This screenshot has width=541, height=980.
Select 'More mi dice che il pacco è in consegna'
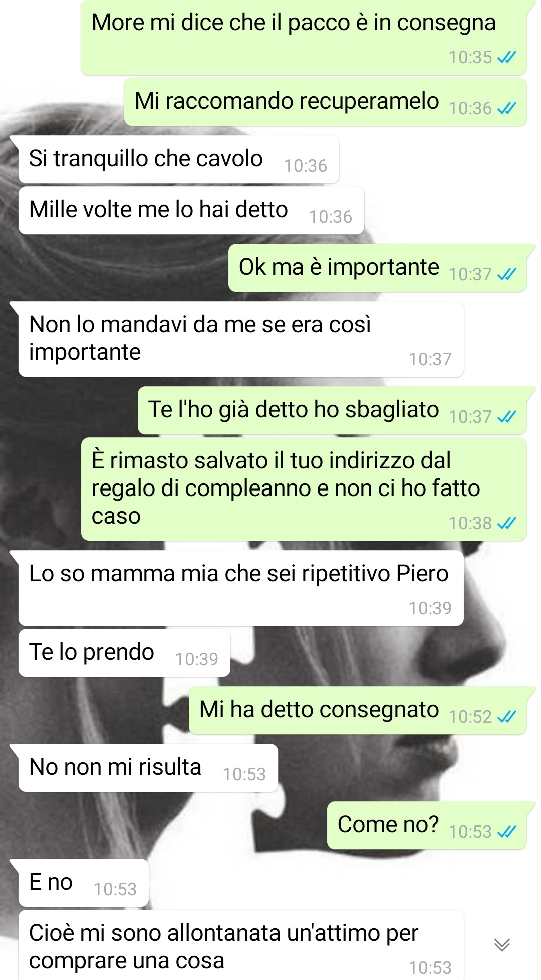tap(304, 38)
